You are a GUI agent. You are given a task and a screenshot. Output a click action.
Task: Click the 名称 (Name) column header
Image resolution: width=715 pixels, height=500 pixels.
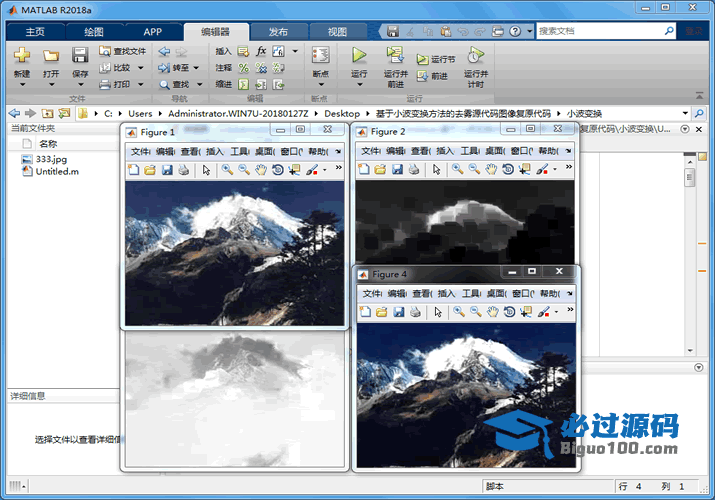coord(48,144)
